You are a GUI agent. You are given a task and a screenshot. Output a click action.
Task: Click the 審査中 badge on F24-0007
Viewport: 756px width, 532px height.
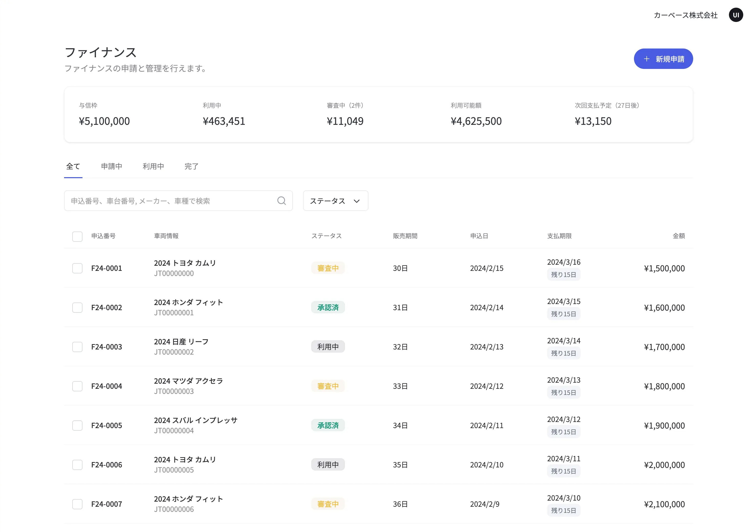328,504
